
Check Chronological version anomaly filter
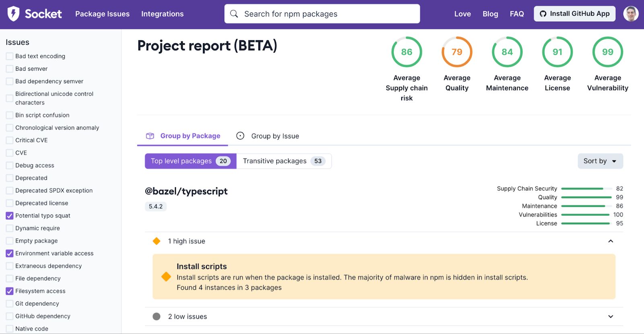(10, 128)
